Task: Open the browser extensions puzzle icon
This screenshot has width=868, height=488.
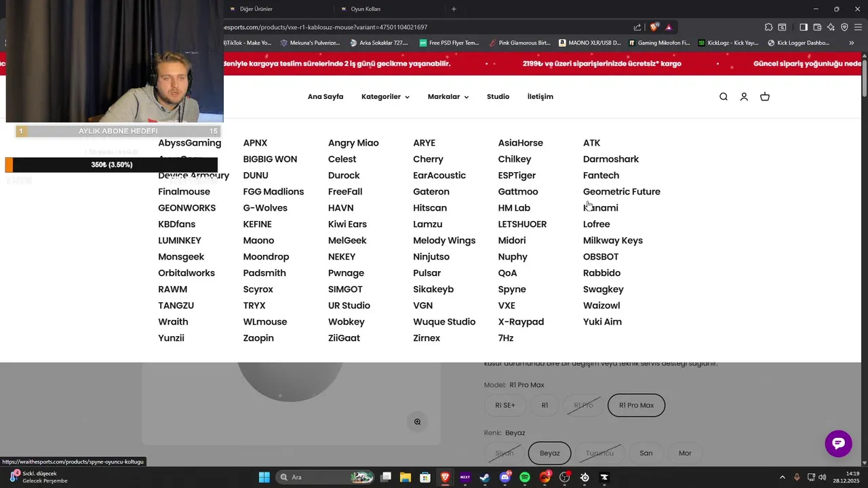Action: pos(768,27)
